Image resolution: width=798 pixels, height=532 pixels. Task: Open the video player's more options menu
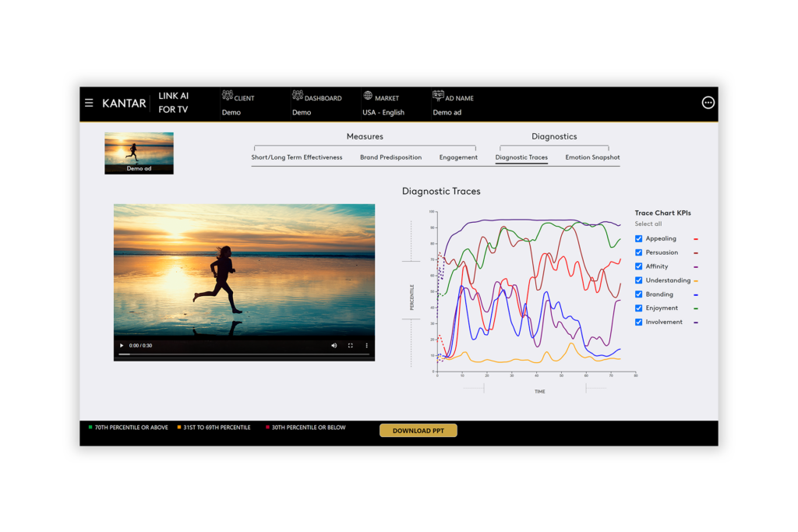[x=366, y=345]
